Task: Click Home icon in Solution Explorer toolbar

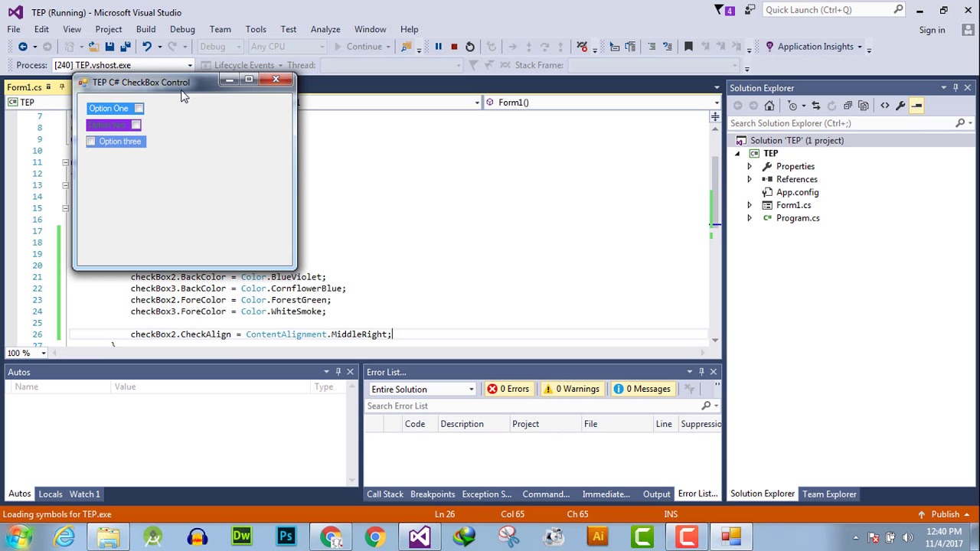Action: (x=769, y=106)
